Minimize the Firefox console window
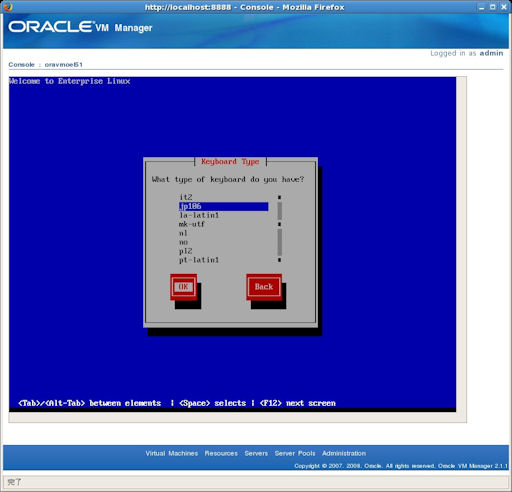Viewport: 512px width, 492px height. (481, 7)
